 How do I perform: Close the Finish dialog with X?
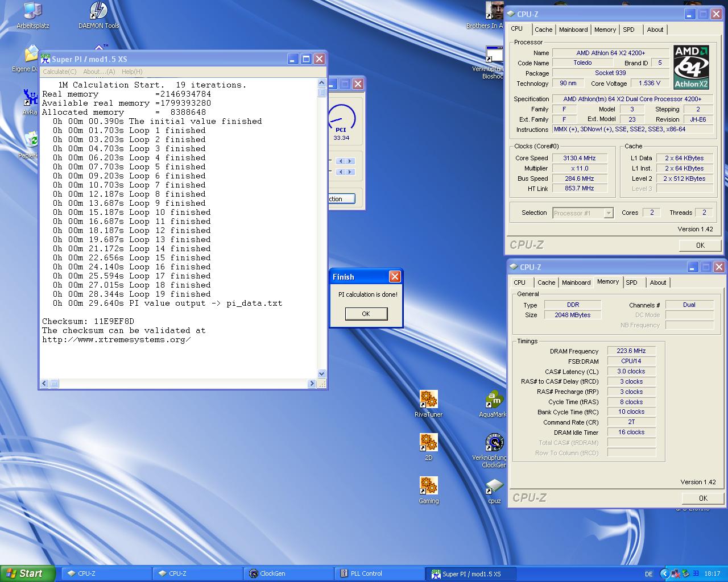pyautogui.click(x=395, y=277)
